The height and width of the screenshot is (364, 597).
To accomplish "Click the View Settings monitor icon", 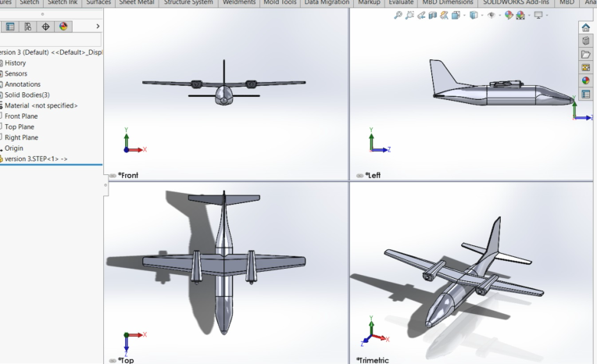I will tap(538, 15).
